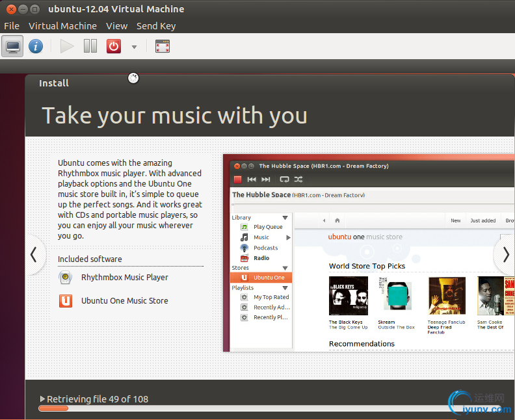This screenshot has width=515, height=420.
Task: Open the New tab in music store
Action: click(x=456, y=220)
